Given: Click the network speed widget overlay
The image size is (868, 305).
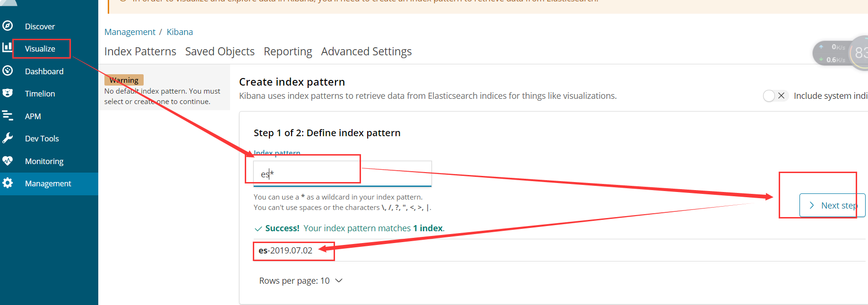Looking at the screenshot, I should tap(841, 53).
